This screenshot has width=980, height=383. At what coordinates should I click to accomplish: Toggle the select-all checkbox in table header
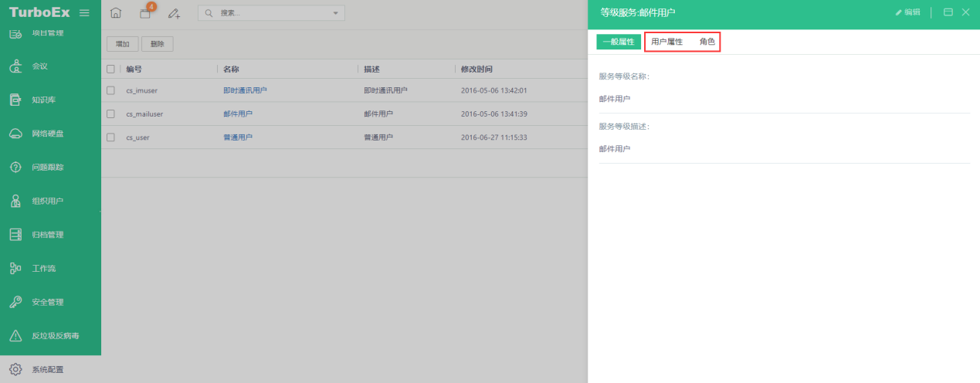(x=110, y=69)
